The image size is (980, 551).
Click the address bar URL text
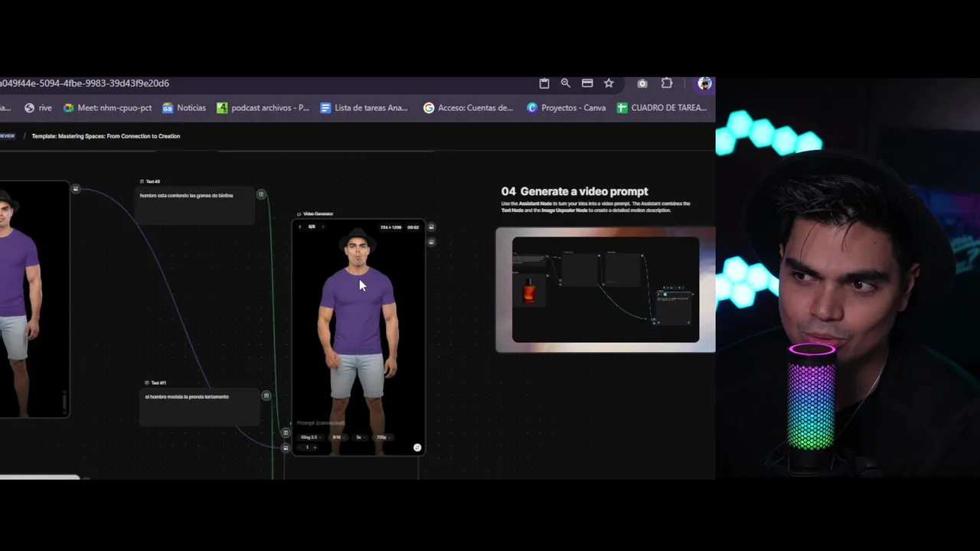(x=84, y=83)
